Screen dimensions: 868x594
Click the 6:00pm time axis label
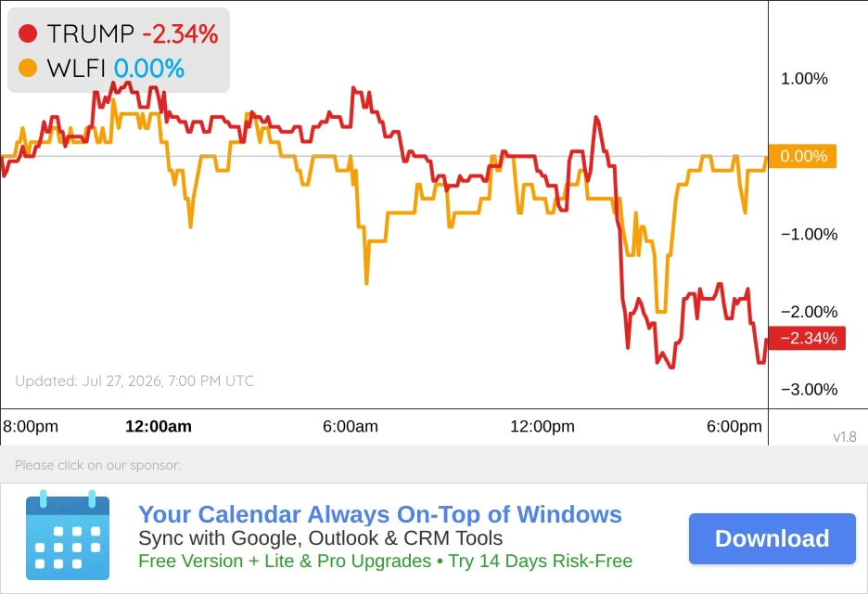[x=734, y=426]
